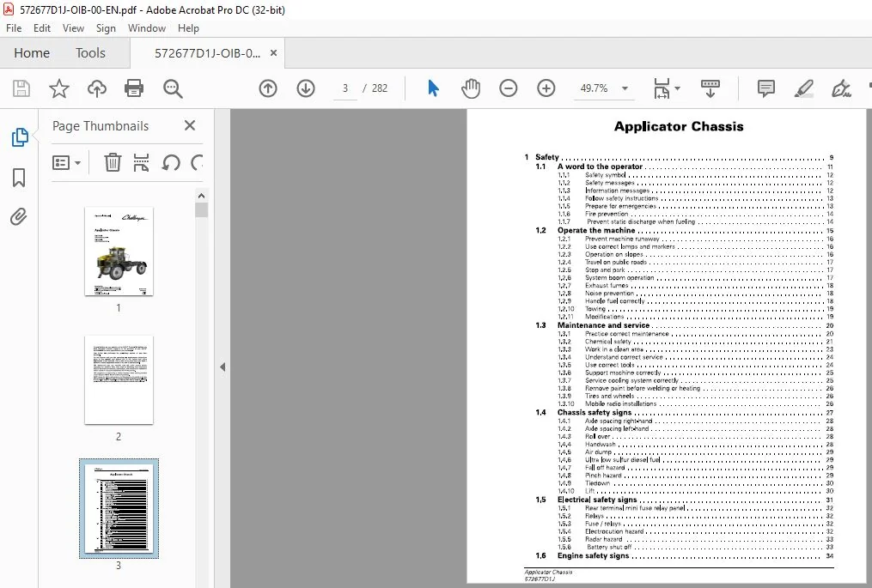This screenshot has width=872, height=588.
Task: Collapse the navigation pane with the arrow
Action: (223, 367)
